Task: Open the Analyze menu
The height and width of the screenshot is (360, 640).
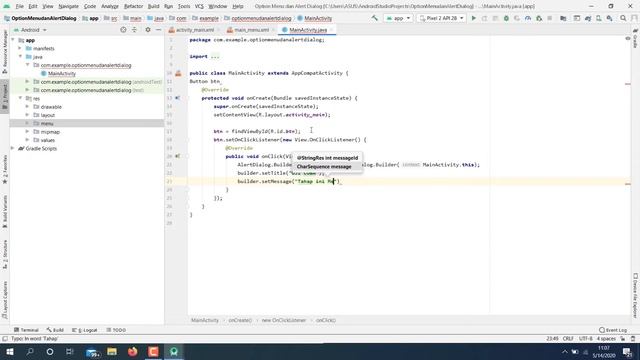Action: (110, 6)
